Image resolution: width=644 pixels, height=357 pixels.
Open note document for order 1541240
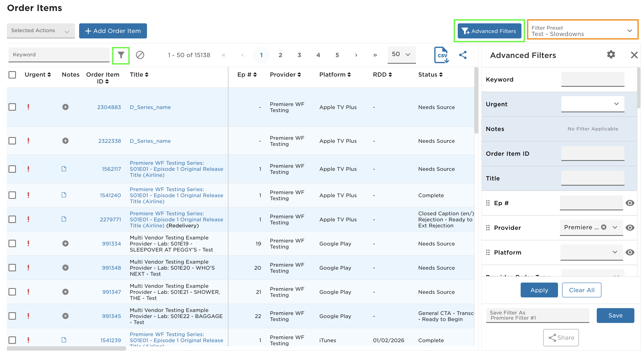click(64, 195)
